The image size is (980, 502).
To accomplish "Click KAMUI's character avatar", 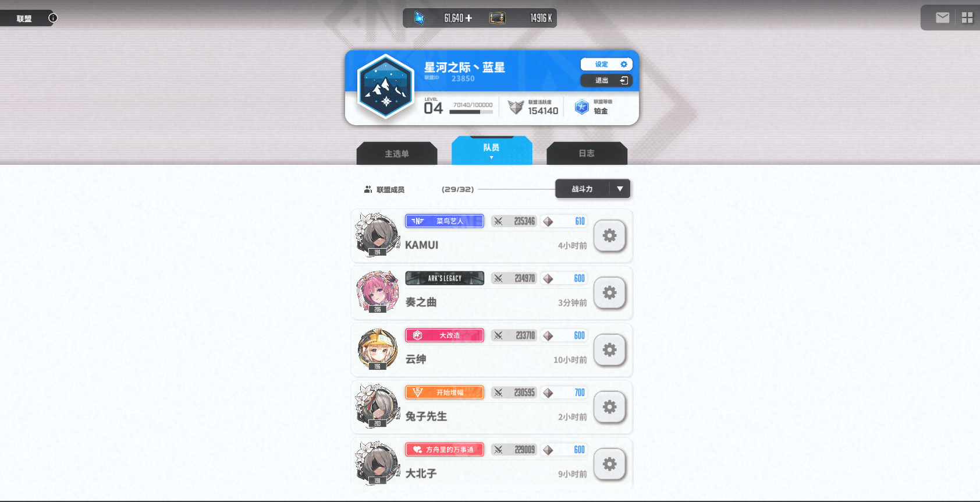I will [378, 235].
